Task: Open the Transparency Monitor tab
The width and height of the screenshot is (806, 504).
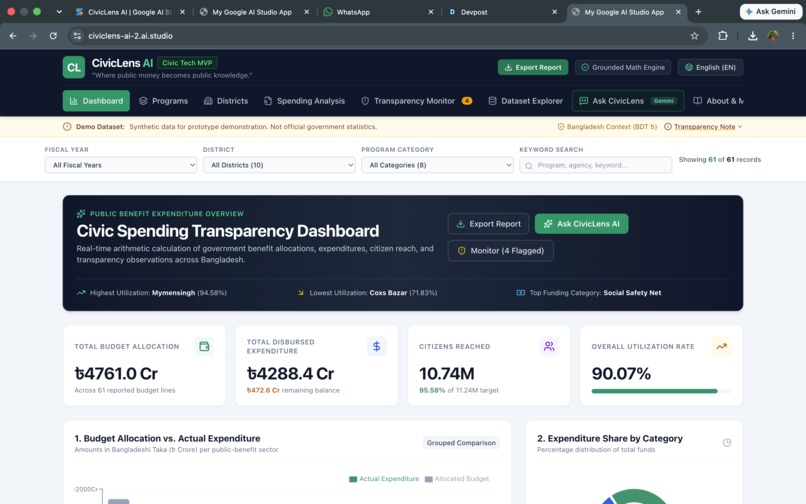Action: [x=416, y=101]
